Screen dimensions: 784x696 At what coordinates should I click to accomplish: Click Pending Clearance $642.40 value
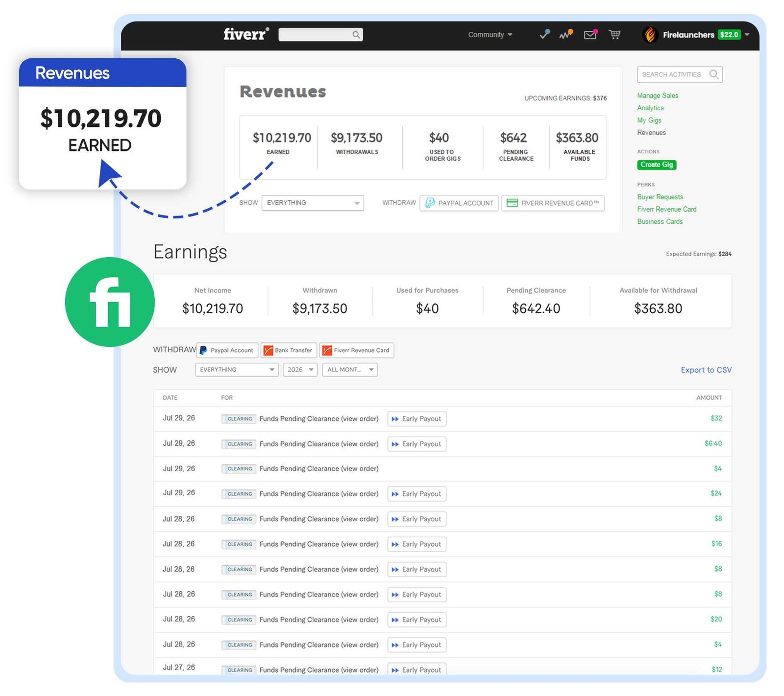536,309
